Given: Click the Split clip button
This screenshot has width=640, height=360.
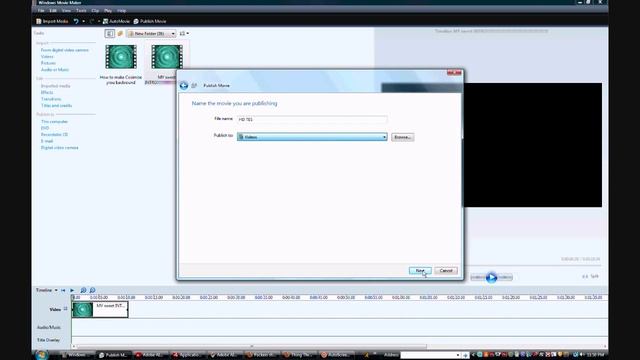Looking at the screenshot, I should pos(591,277).
